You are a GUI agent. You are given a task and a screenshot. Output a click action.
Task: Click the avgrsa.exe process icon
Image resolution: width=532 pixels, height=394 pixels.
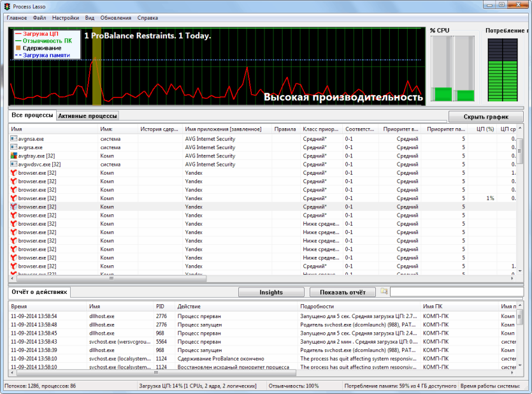click(13, 147)
